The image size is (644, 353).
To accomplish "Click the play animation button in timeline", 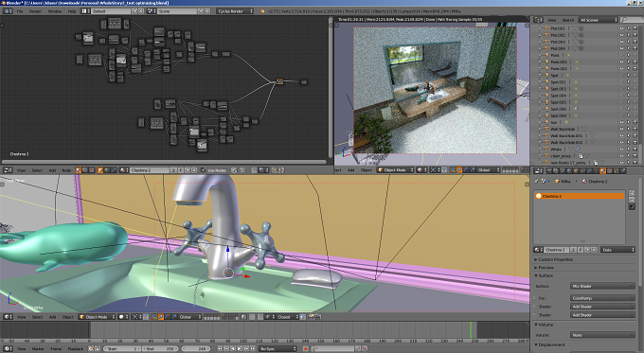I will click(240, 348).
